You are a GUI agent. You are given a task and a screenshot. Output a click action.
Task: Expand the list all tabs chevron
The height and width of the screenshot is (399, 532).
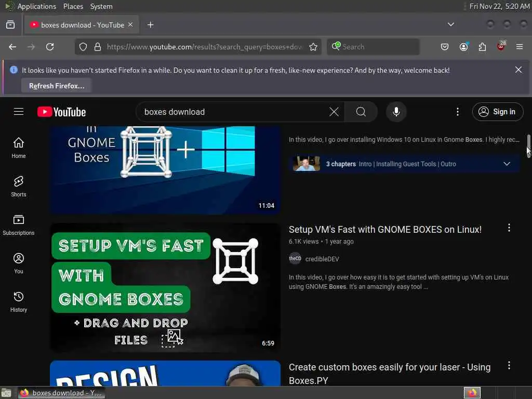[450, 24]
